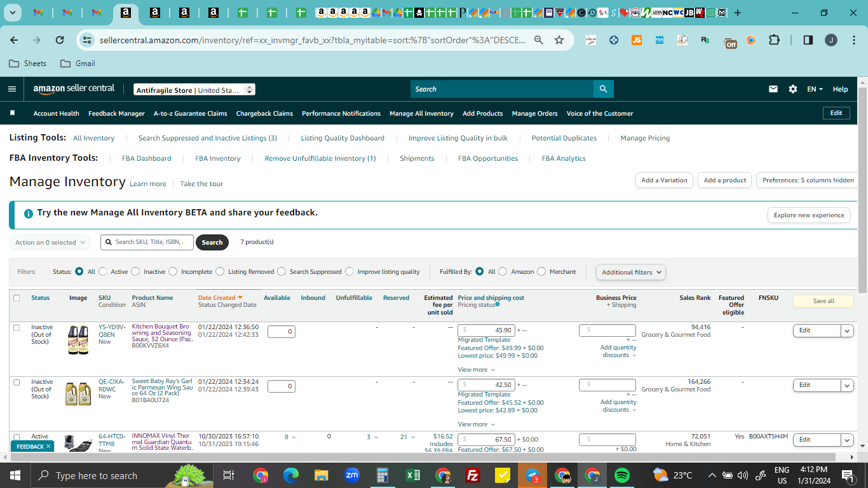This screenshot has height=488, width=868.
Task: Click the Explore new experience button
Action: 809,215
